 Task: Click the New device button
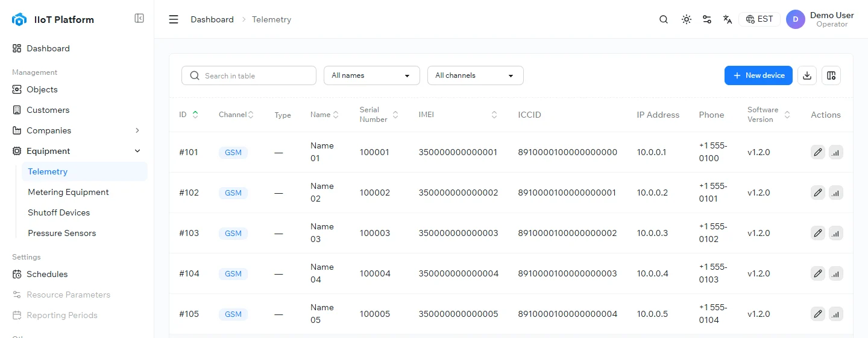tap(758, 75)
